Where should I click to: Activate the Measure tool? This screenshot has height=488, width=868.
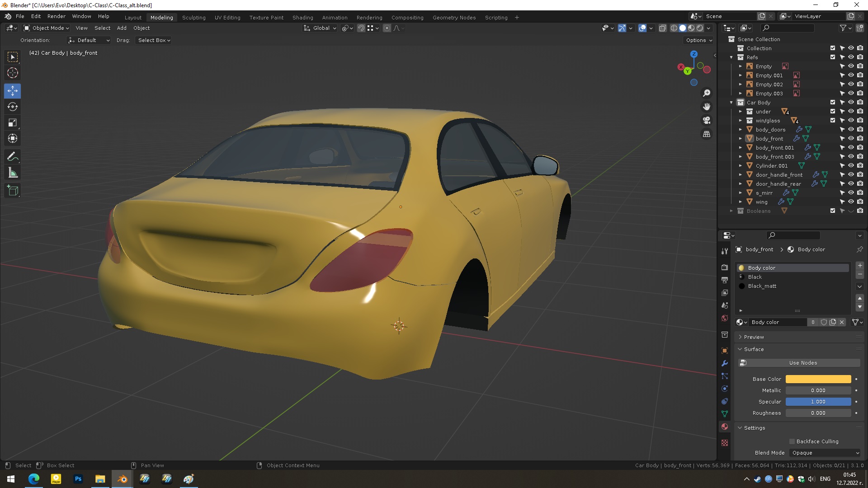click(13, 173)
